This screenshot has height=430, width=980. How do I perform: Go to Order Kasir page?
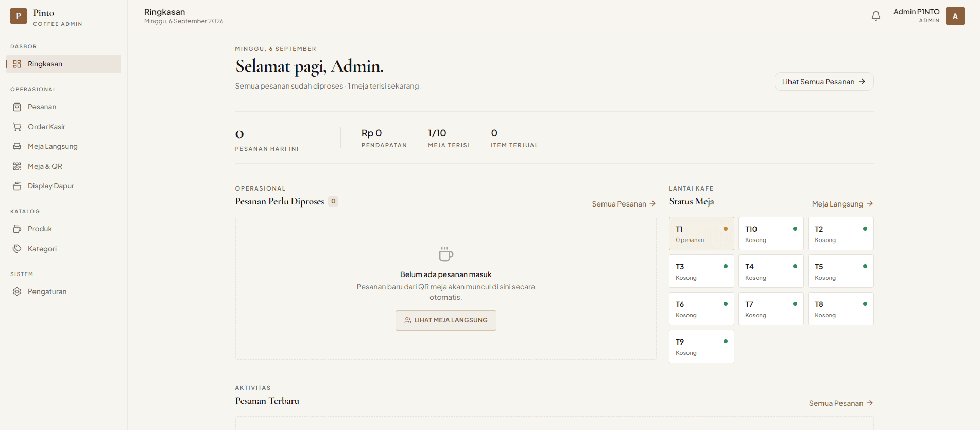(x=63, y=127)
